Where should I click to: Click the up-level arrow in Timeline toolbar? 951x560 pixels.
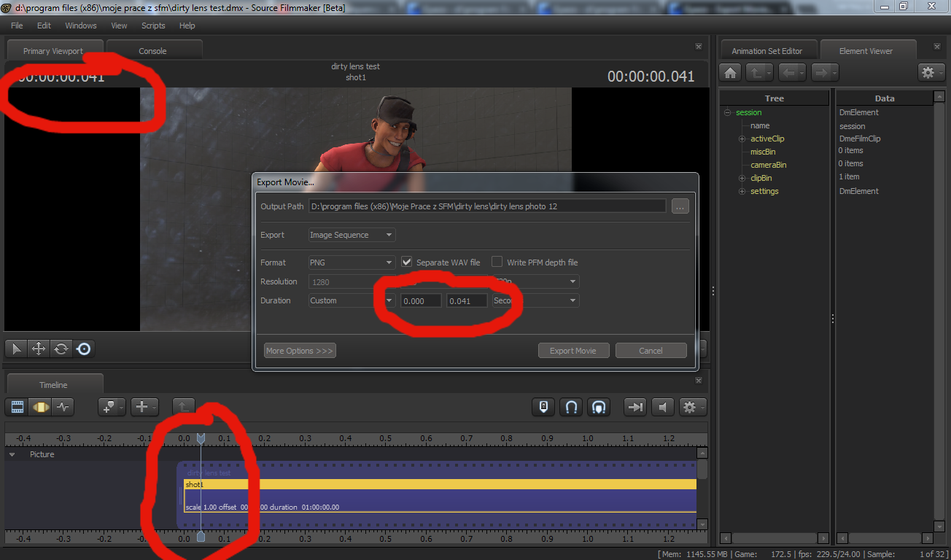coord(183,407)
